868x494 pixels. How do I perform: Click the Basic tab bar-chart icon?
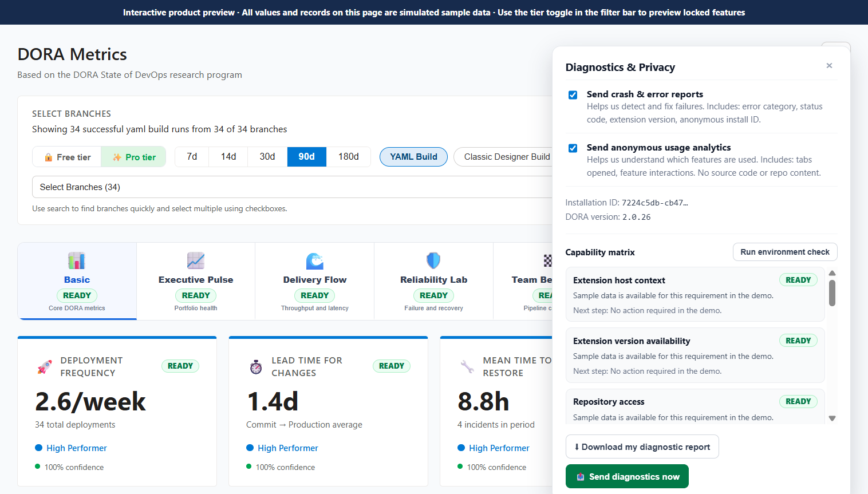77,261
